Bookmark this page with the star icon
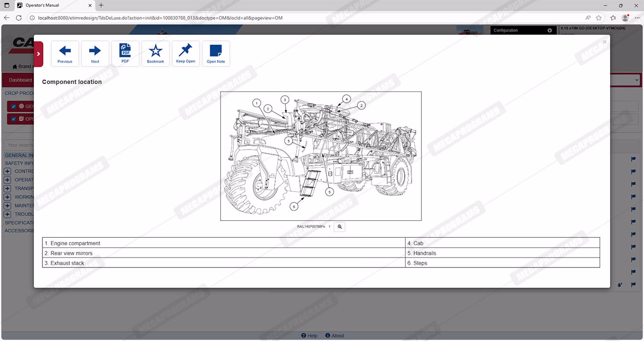This screenshot has width=644, height=341. (x=156, y=54)
